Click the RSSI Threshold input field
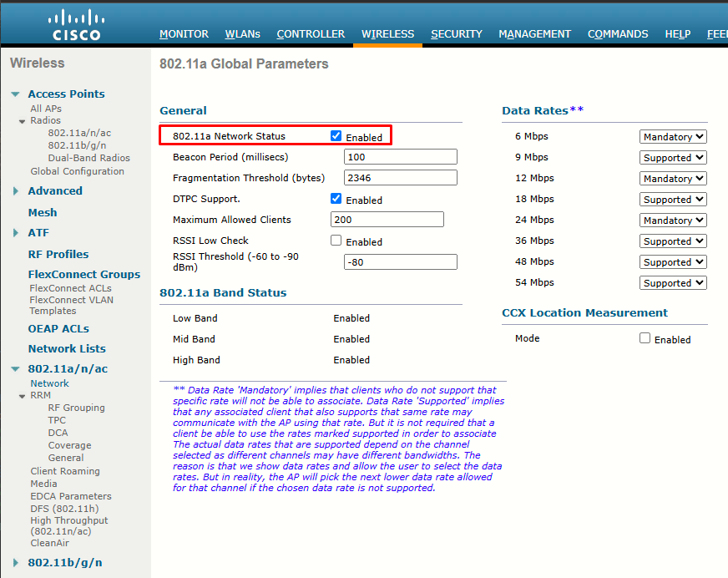This screenshot has height=578, width=728. 400,261
